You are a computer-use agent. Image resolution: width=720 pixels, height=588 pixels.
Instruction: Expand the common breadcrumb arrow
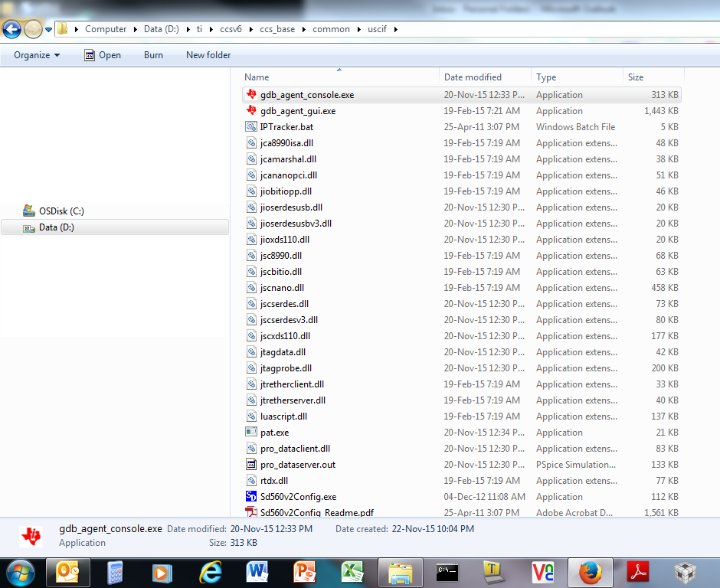click(x=359, y=29)
